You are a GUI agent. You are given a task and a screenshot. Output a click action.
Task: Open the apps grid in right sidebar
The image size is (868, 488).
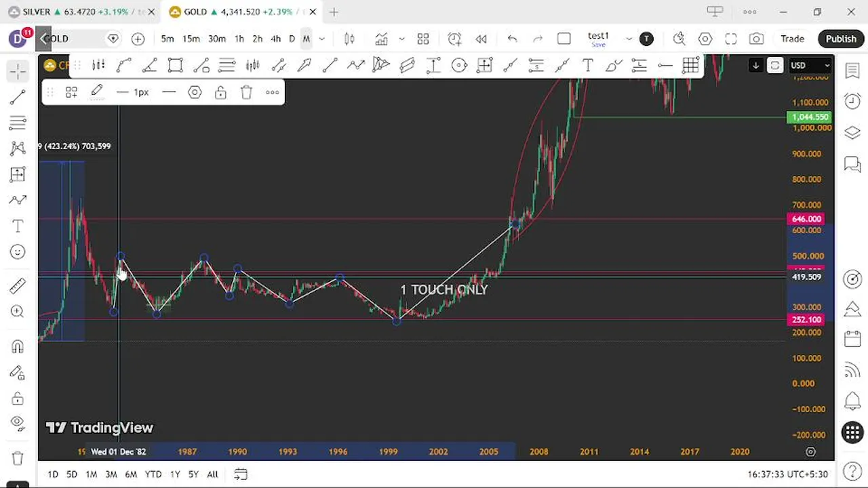click(x=852, y=432)
